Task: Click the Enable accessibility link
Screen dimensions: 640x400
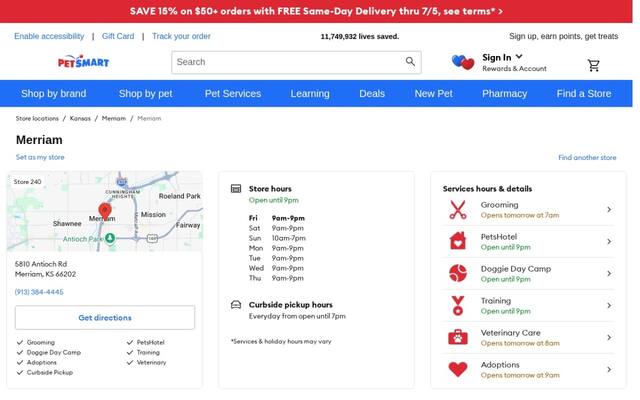Action: tap(49, 36)
